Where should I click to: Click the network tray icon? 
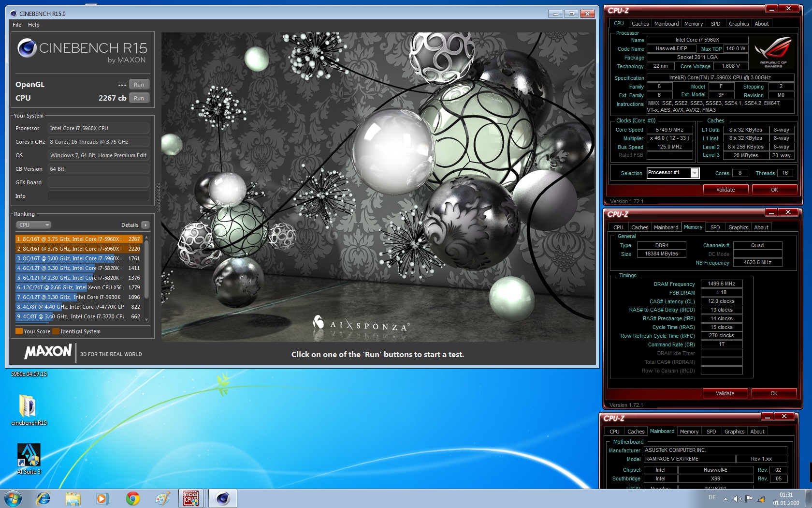pyautogui.click(x=761, y=498)
